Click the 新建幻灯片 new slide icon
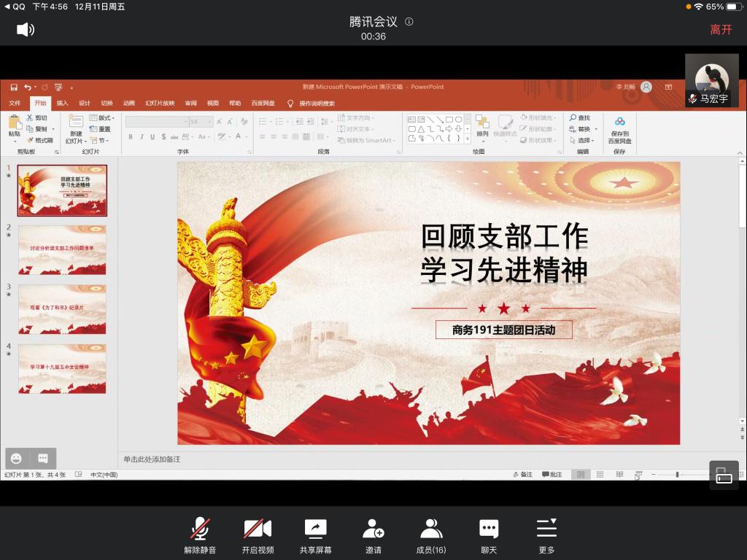The width and height of the screenshot is (747, 560). [76, 121]
